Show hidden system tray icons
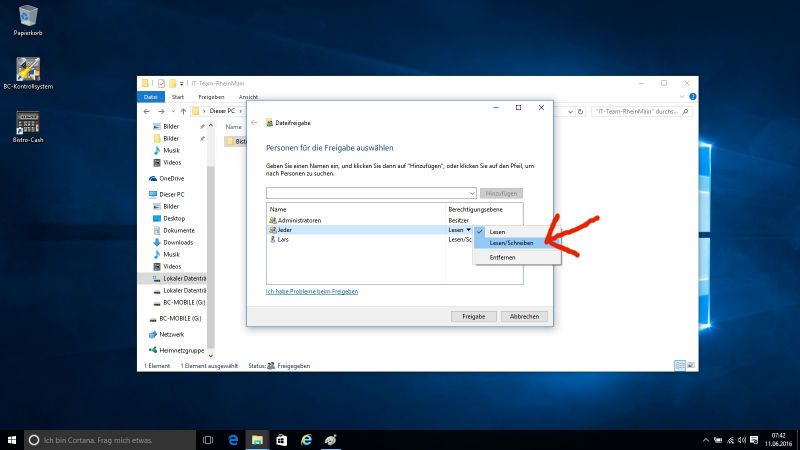 point(706,440)
